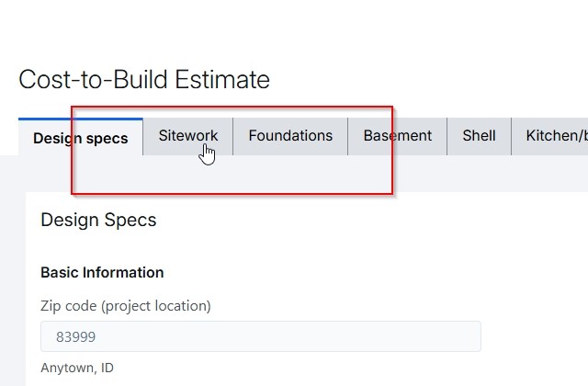Focus the field containing 83999

coord(261,336)
